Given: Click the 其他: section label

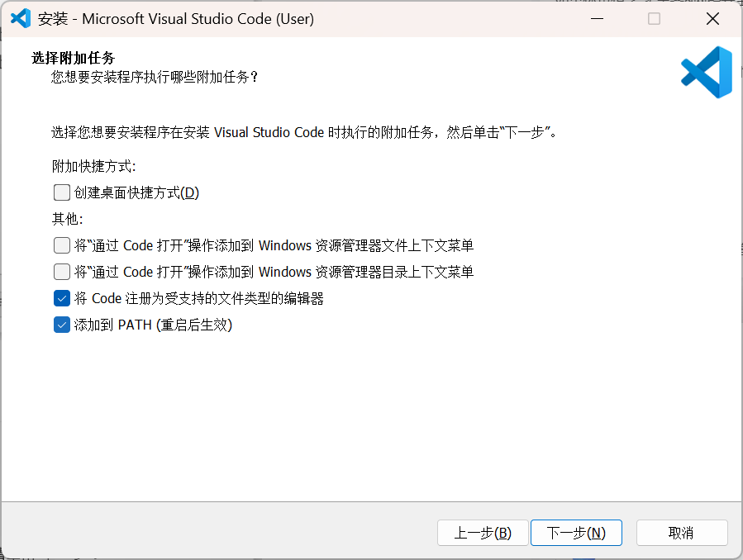Looking at the screenshot, I should 67,219.
